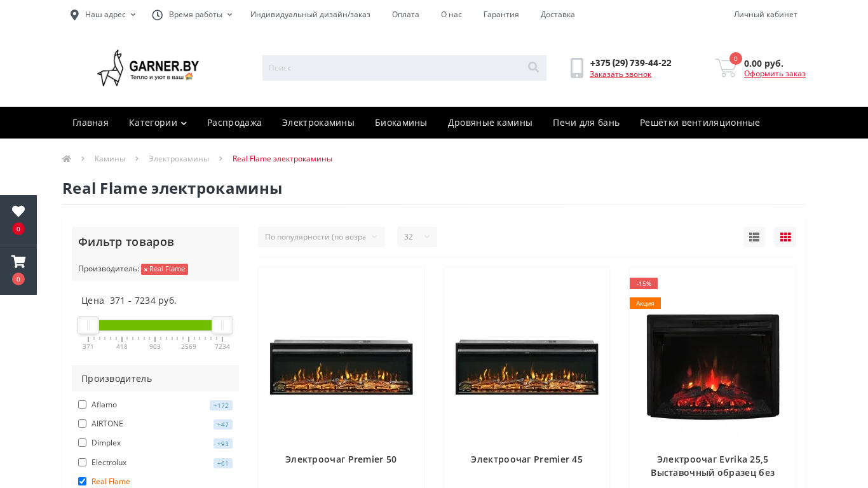Check the Dimplex manufacturer checkbox
The width and height of the screenshot is (868, 488).
point(82,443)
